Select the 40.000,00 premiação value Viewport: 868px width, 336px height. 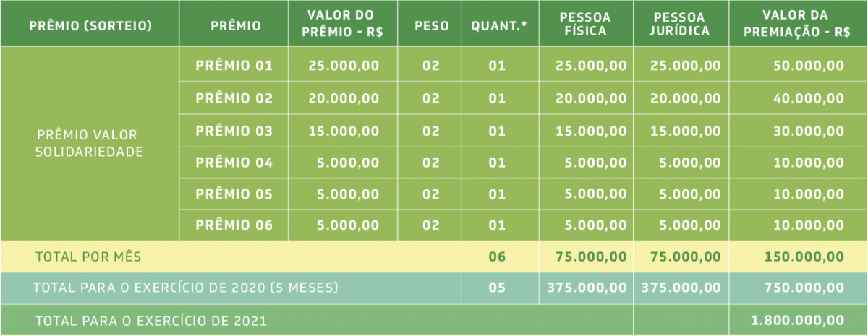(809, 99)
